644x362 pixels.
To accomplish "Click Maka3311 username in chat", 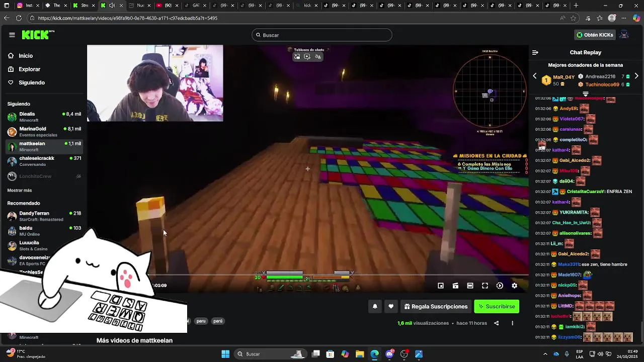I will pyautogui.click(x=569, y=264).
